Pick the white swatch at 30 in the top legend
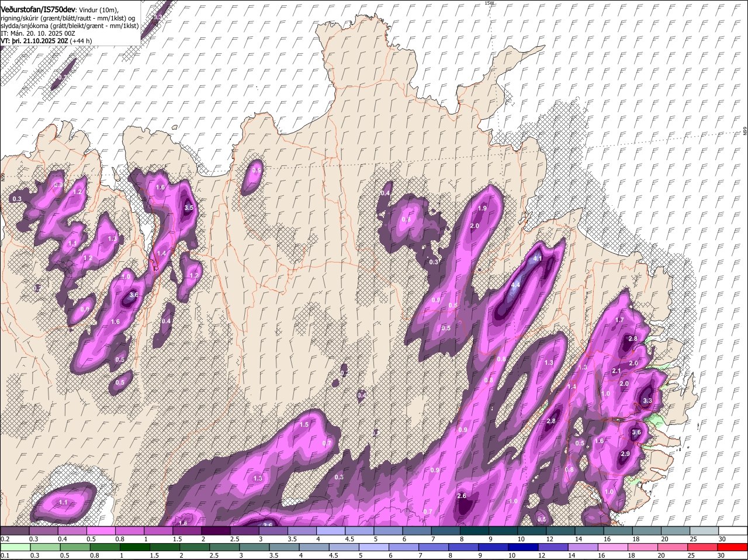The width and height of the screenshot is (748, 560). click(x=733, y=530)
